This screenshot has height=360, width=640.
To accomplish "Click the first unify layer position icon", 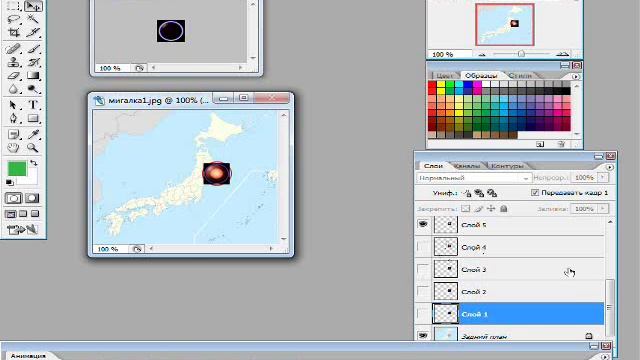I will point(467,193).
